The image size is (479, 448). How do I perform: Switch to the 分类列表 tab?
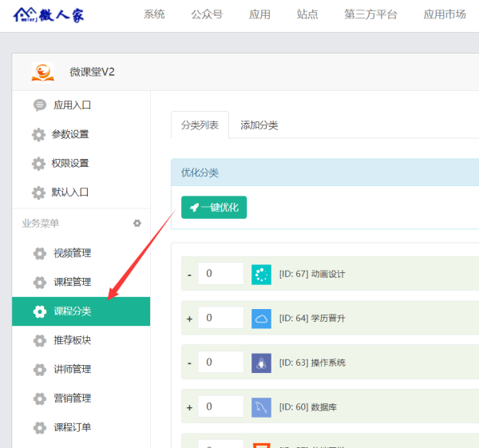click(200, 125)
